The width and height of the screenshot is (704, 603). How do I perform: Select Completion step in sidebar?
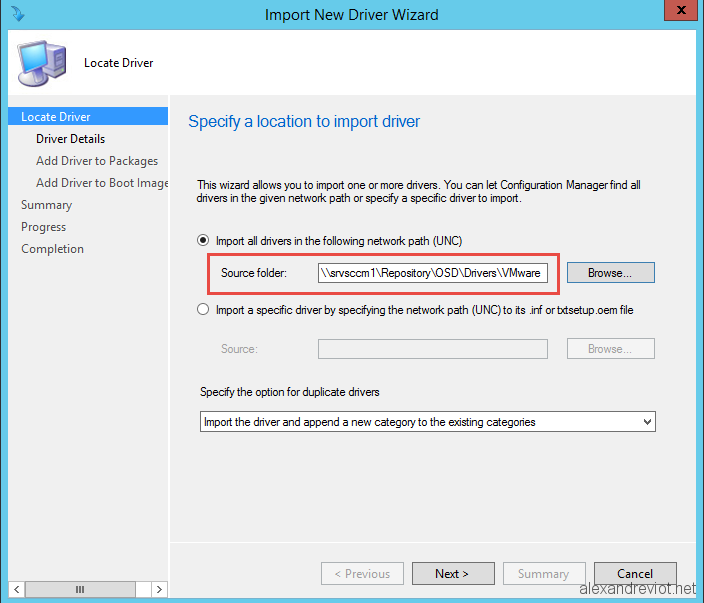click(x=52, y=249)
